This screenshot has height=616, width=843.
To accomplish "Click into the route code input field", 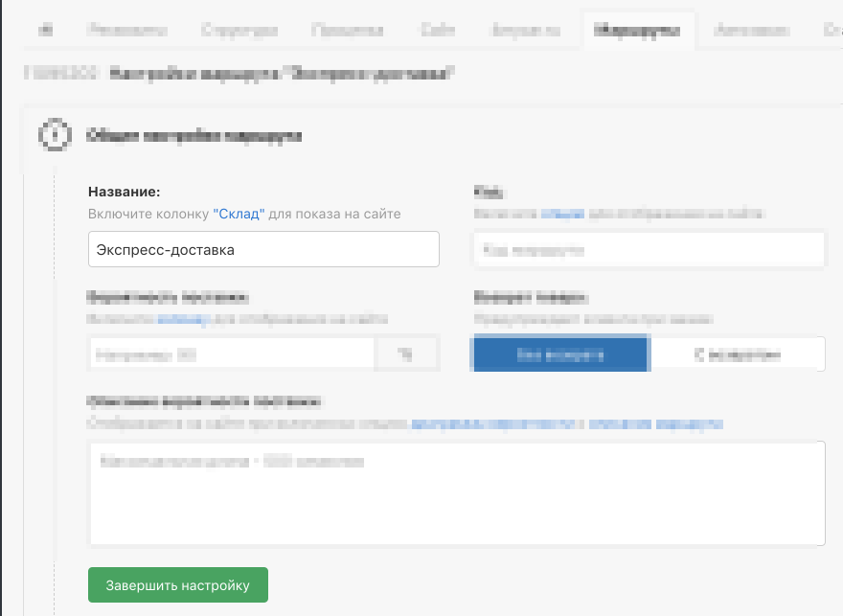I will click(649, 250).
